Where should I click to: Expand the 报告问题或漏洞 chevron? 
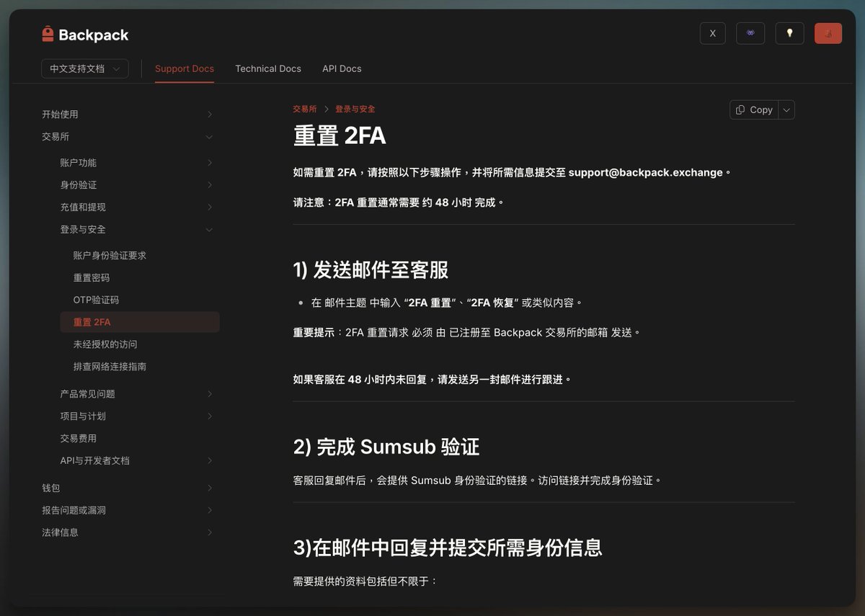(210, 510)
